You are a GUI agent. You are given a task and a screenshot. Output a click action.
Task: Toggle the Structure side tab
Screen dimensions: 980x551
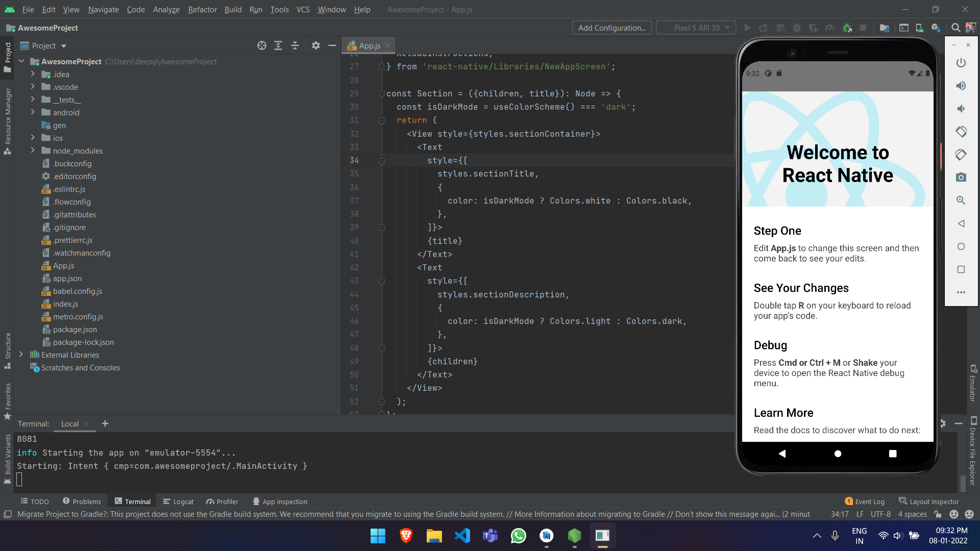(x=8, y=350)
